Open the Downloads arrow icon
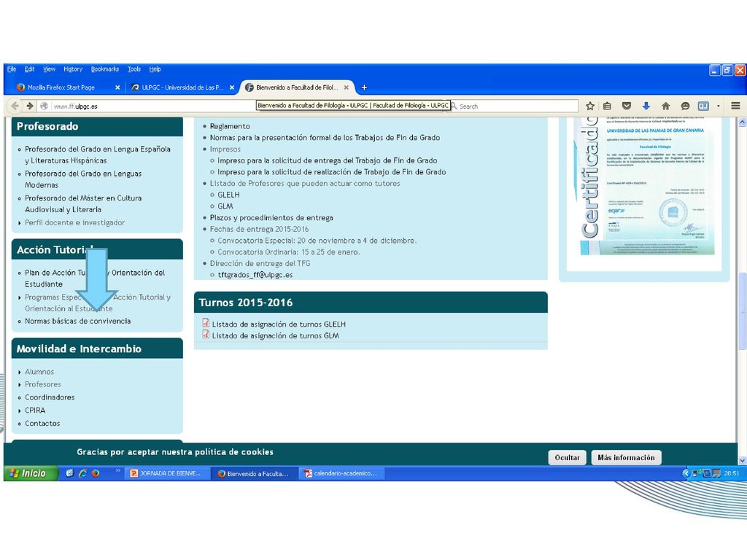747x560 pixels. (x=646, y=106)
